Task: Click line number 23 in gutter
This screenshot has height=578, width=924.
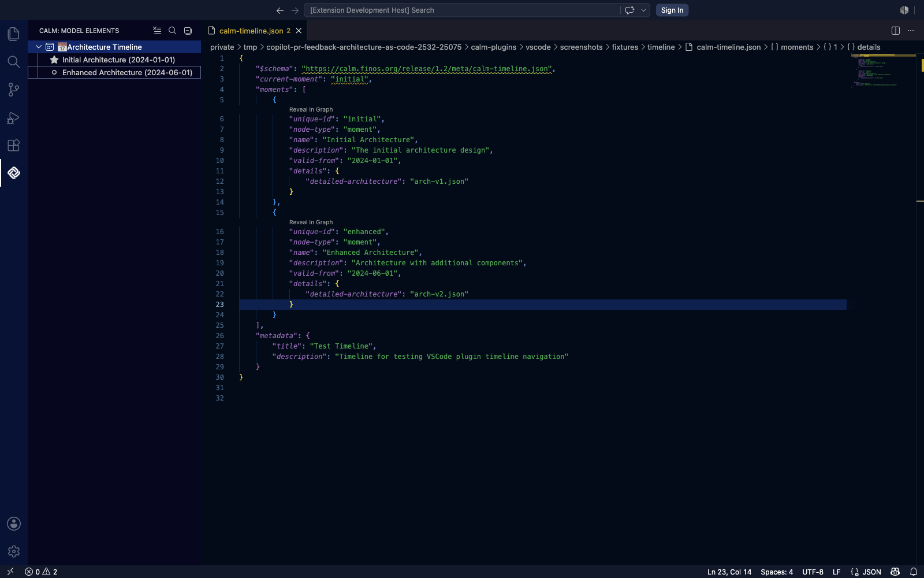Action: [x=219, y=305]
